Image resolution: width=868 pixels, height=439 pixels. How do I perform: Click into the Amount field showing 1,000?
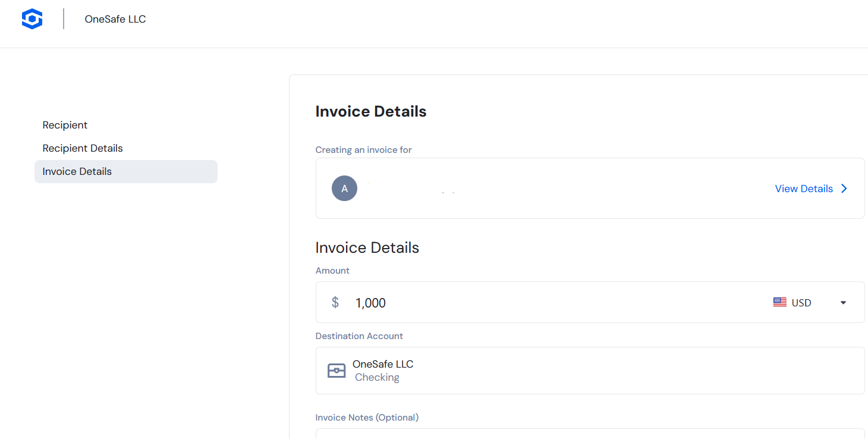point(590,302)
